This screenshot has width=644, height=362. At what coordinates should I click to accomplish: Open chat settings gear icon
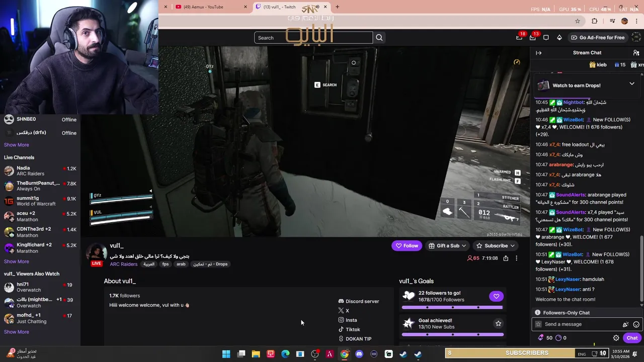[616, 338]
